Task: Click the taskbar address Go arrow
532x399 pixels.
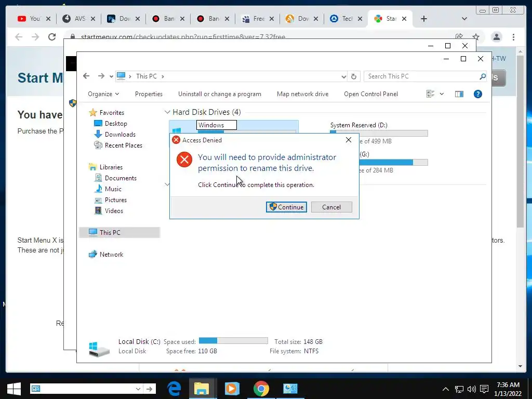Action: tap(149, 389)
